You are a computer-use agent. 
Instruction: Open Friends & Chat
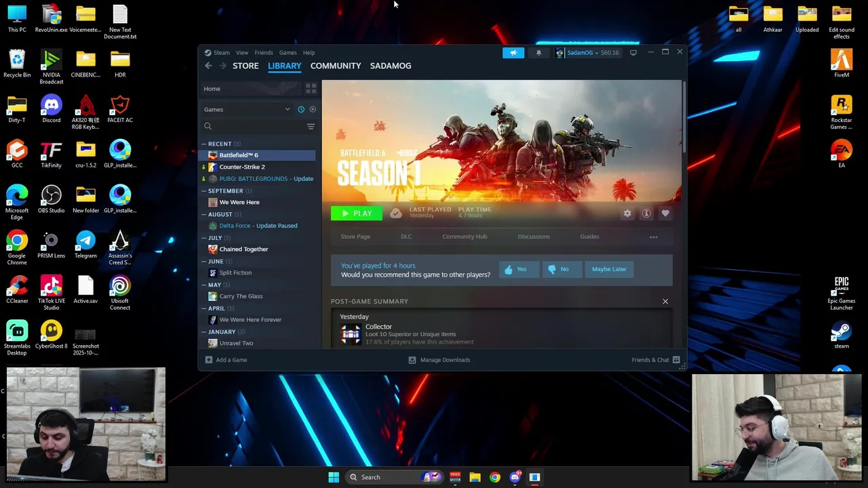656,360
